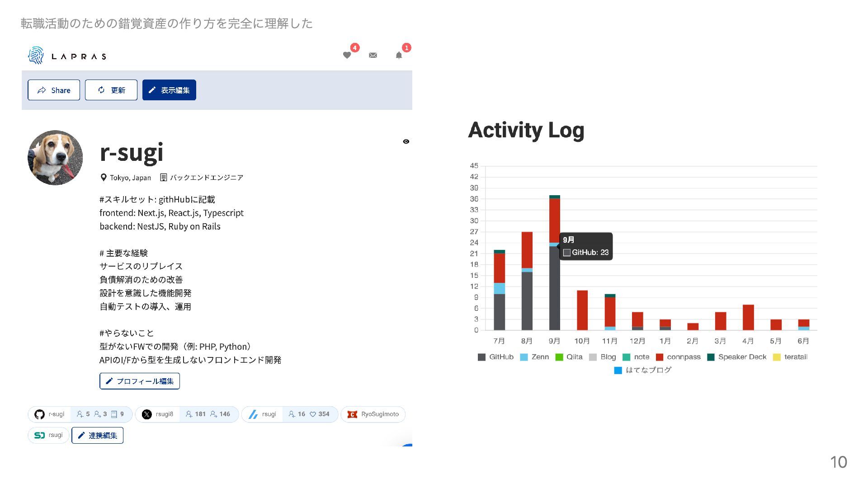This screenshot has width=868, height=488.
Task: Click the X followers count 181
Action: (195, 414)
